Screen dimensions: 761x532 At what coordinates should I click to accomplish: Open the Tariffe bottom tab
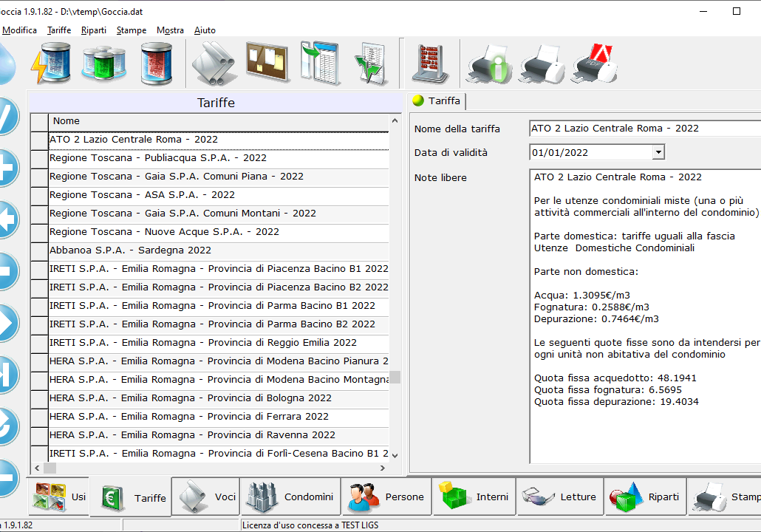pyautogui.click(x=131, y=497)
